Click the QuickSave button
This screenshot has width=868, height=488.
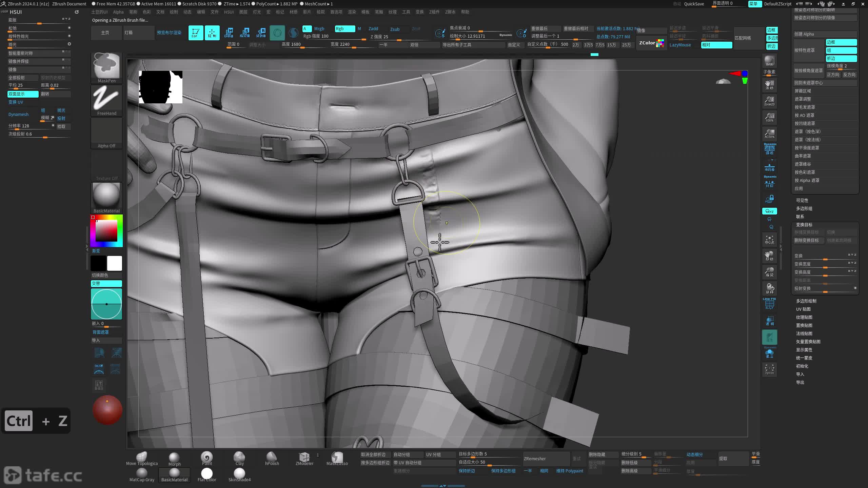click(694, 4)
